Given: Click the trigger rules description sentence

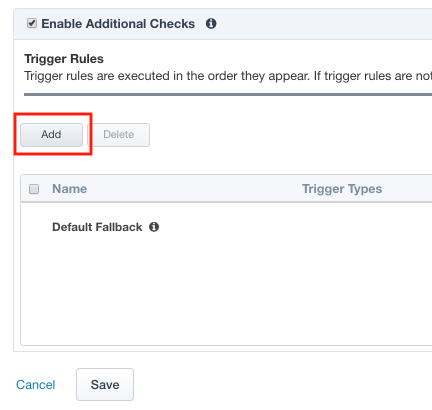Looking at the screenshot, I should point(228,76).
